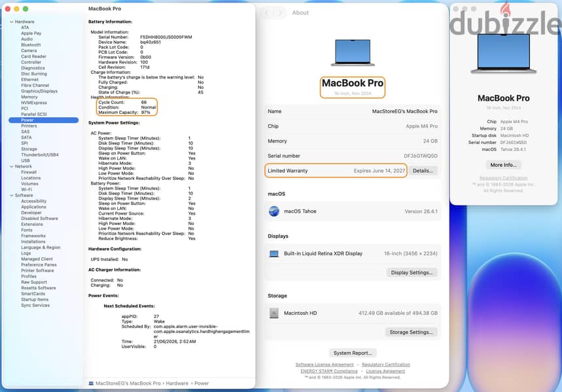This screenshot has width=562, height=392.
Task: Click Limited Warranty expiry date row
Action: click(336, 171)
